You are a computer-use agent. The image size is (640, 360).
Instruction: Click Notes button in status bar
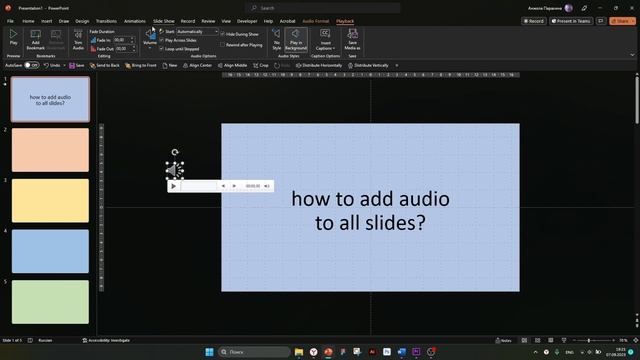pos(503,340)
